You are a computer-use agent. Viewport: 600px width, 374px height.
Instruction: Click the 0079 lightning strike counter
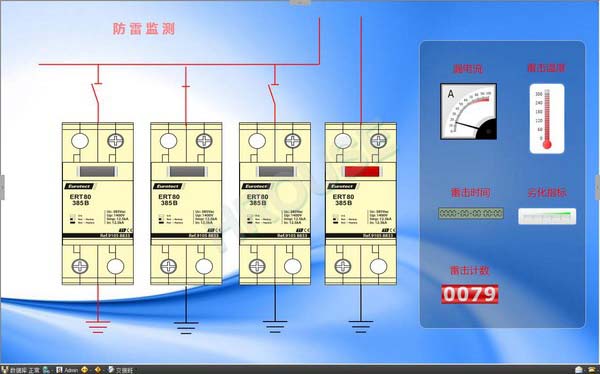(x=470, y=294)
